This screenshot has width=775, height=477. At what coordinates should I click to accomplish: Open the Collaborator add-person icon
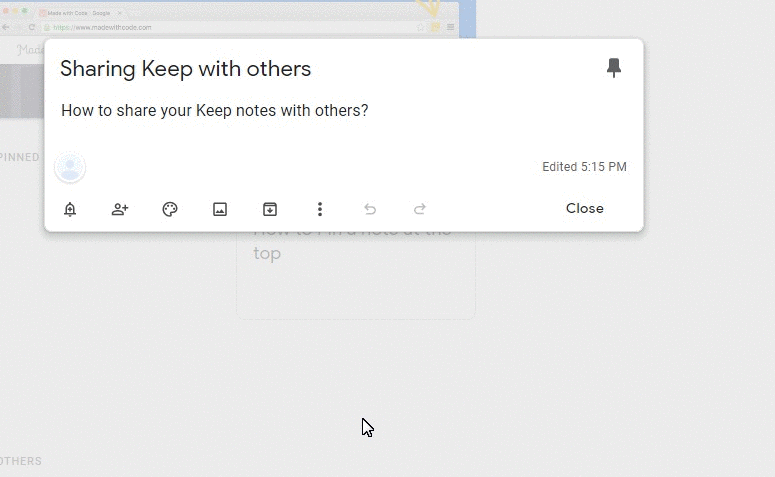click(120, 209)
